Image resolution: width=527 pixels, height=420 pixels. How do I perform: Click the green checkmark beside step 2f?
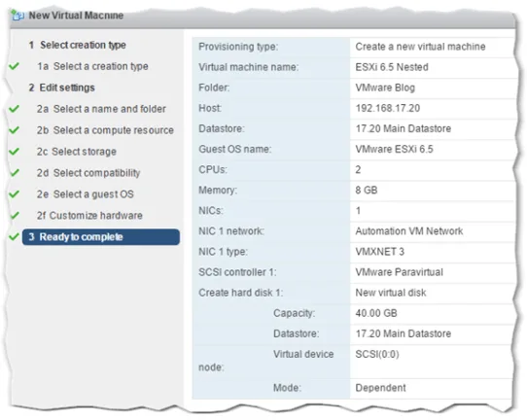pos(14,215)
